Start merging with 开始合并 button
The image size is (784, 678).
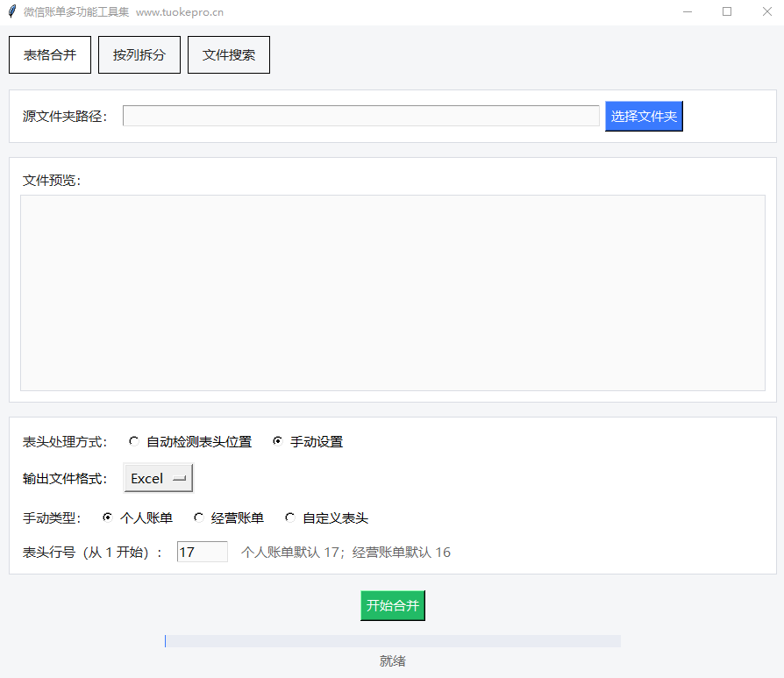392,605
